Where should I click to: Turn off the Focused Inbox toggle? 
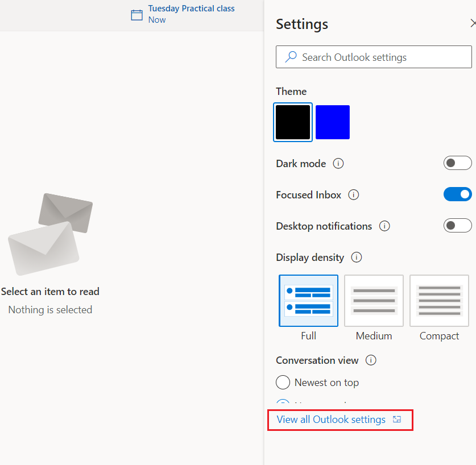point(457,194)
